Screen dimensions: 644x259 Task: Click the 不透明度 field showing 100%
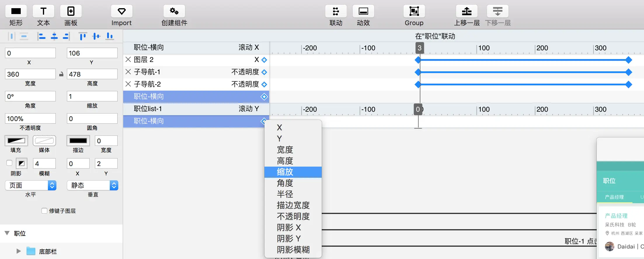pos(30,118)
